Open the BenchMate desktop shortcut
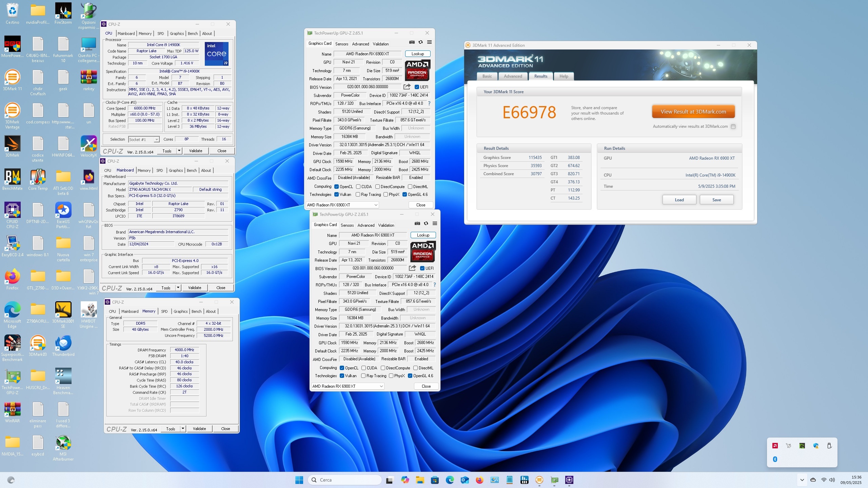Viewport: 868px width, 488px height. click(12, 180)
